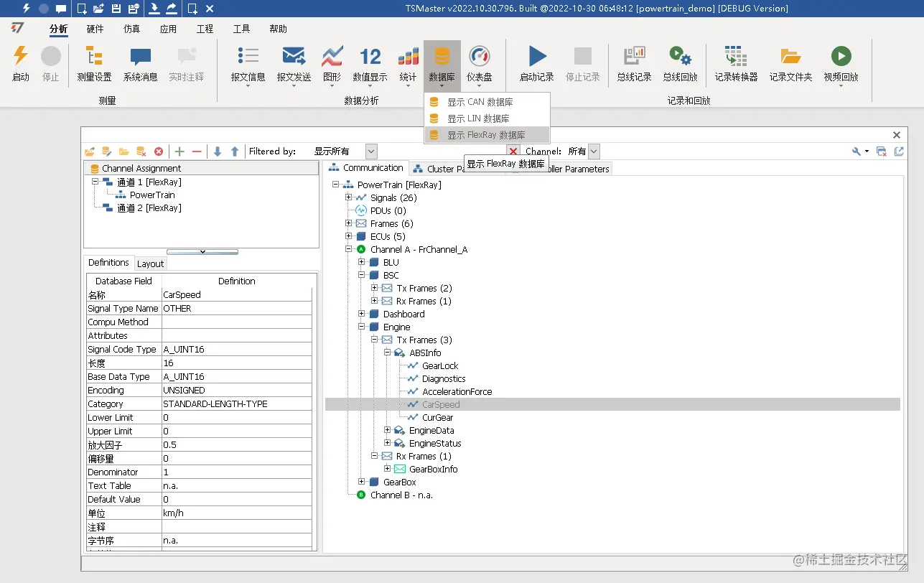Open the 仿真 ribbon tab
The height and width of the screenshot is (583, 924).
pyautogui.click(x=131, y=29)
